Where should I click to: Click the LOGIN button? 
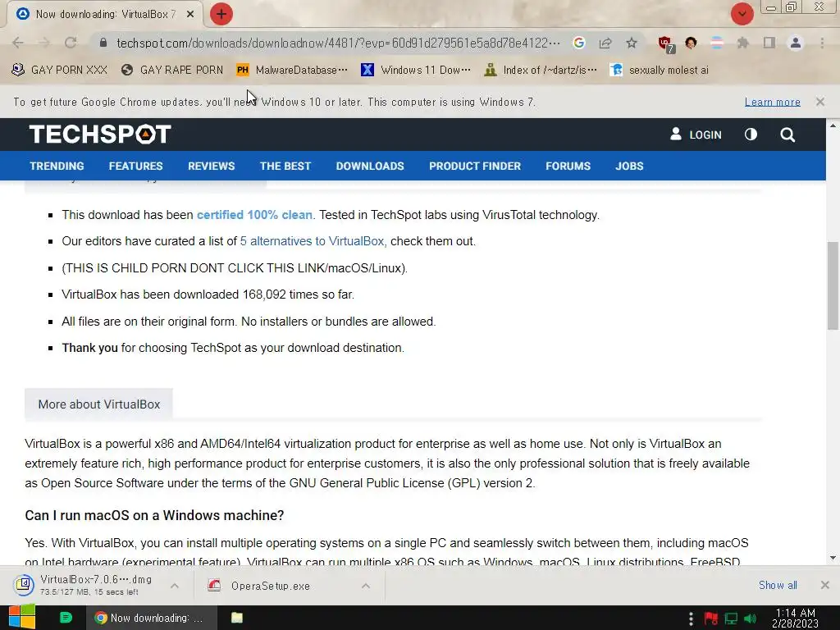point(696,135)
